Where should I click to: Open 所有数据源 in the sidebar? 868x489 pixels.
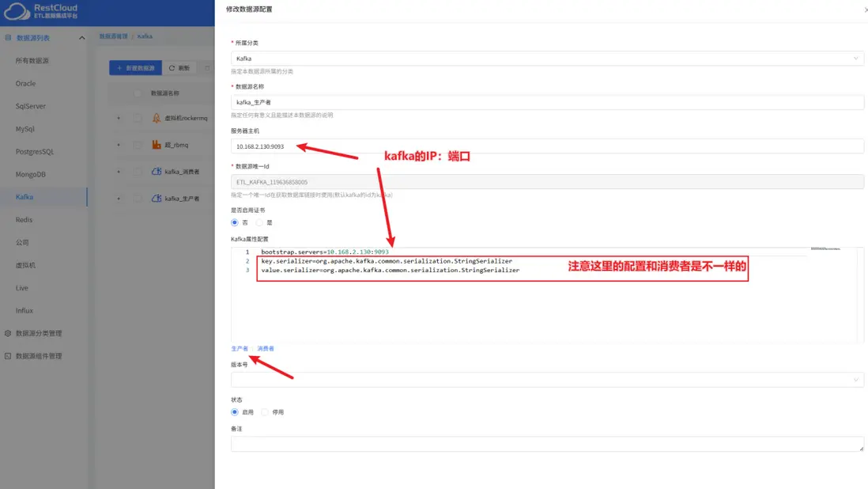[x=32, y=60]
